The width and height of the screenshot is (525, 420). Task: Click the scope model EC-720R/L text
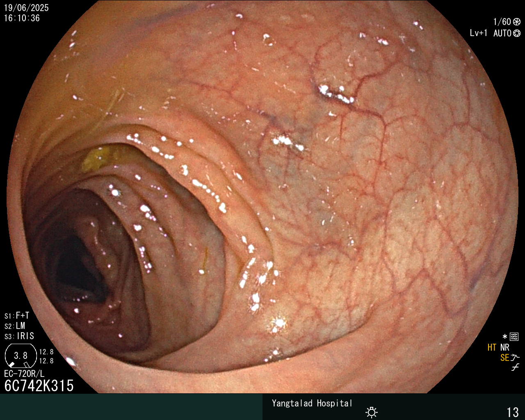[24, 374]
